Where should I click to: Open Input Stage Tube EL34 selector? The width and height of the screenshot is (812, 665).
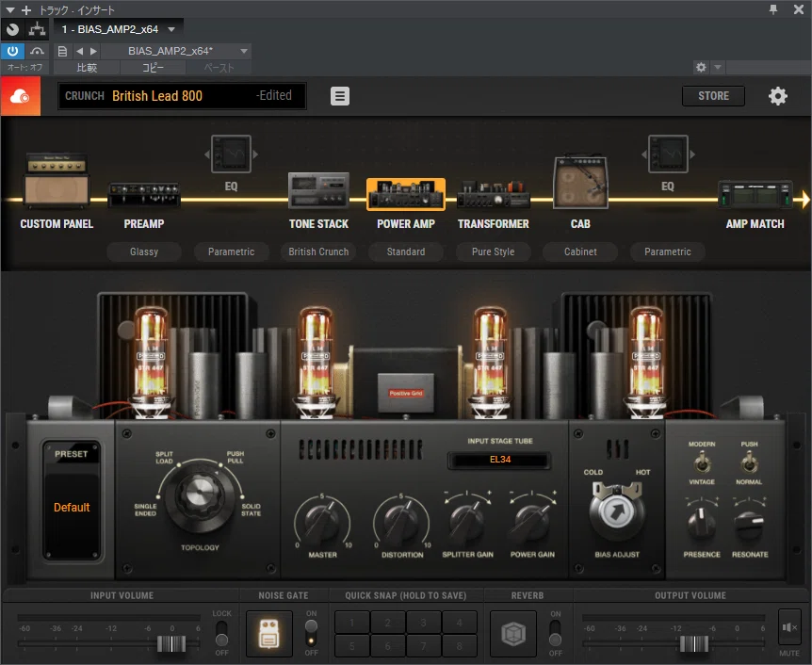pos(500,460)
